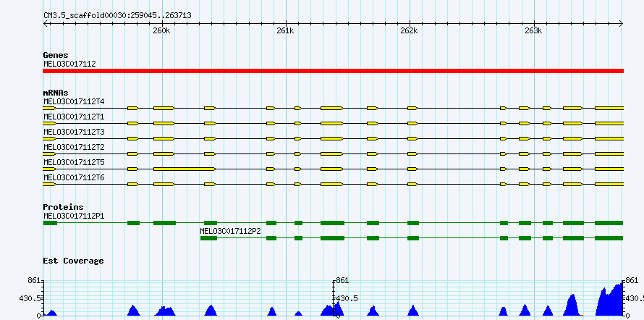Select the long merged exon of transcript T5
This screenshot has width=644, height=320.
tap(185, 169)
